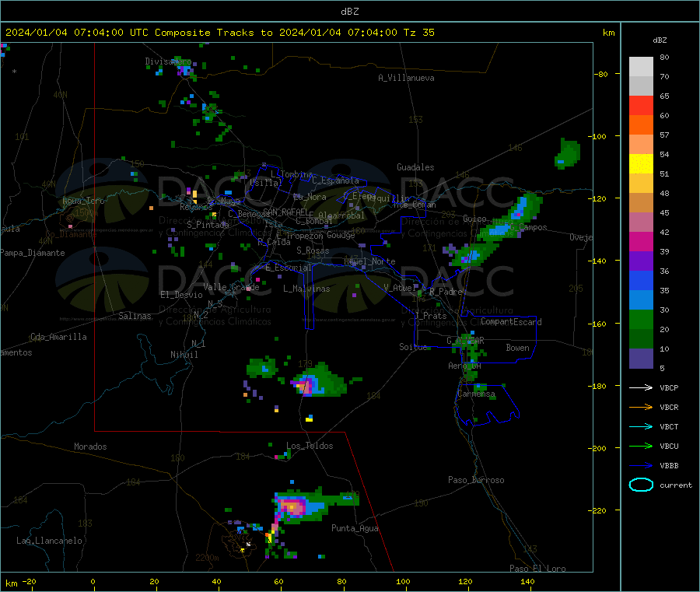Click the Nihuil location label
The width and height of the screenshot is (700, 592).
pyautogui.click(x=184, y=355)
